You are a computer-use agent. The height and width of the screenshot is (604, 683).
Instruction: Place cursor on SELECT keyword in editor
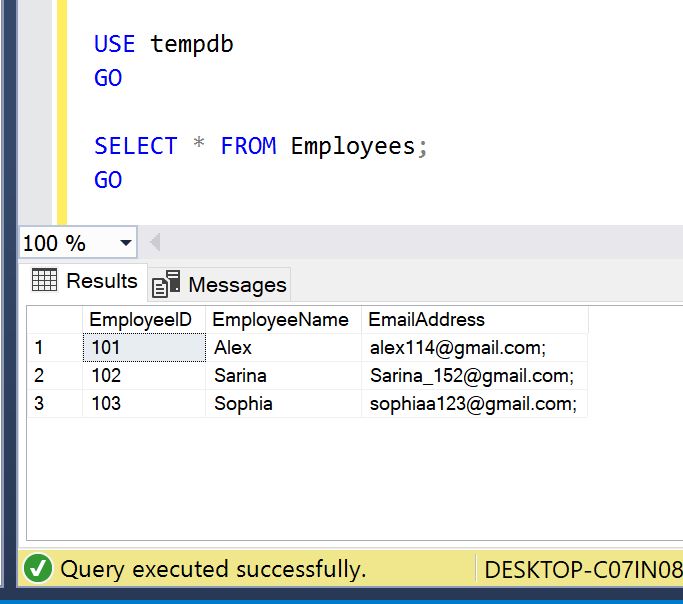tap(135, 146)
